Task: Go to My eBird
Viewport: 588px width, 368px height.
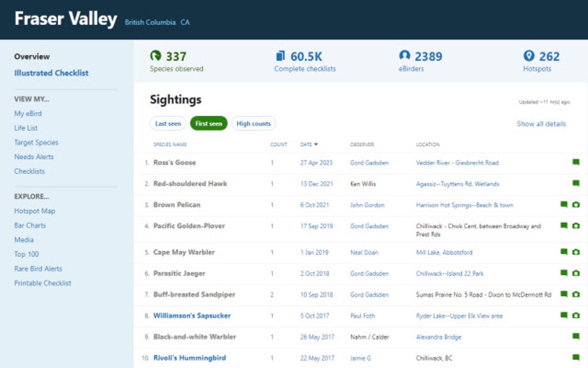Action: point(28,113)
